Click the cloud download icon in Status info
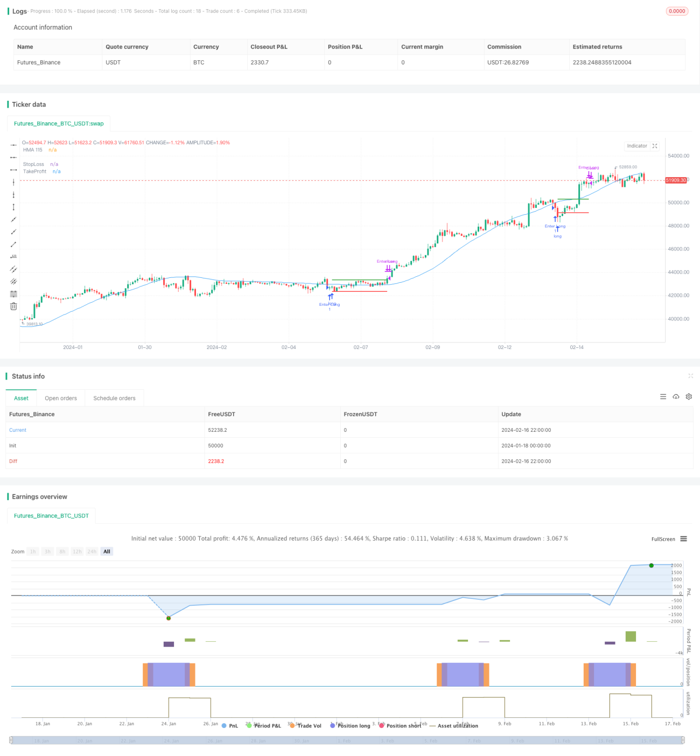This screenshot has width=700, height=756. coord(676,397)
